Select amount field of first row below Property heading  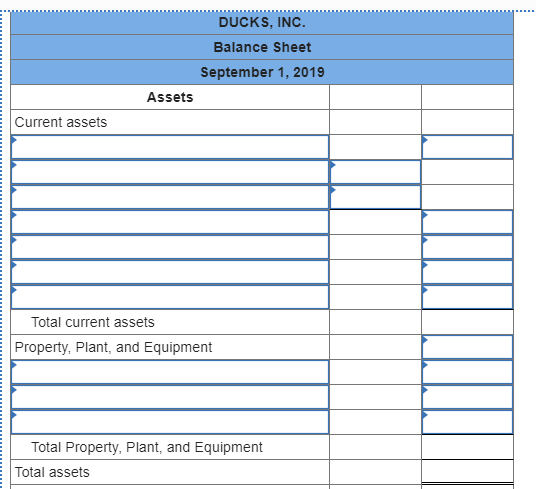[467, 372]
